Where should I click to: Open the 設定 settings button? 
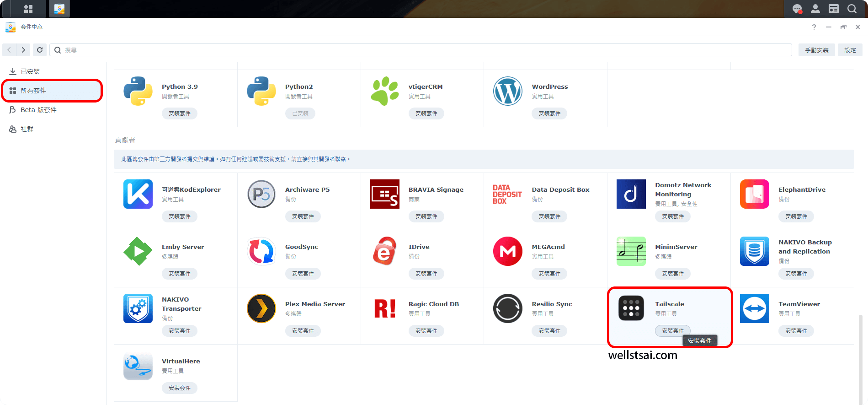pyautogui.click(x=850, y=50)
